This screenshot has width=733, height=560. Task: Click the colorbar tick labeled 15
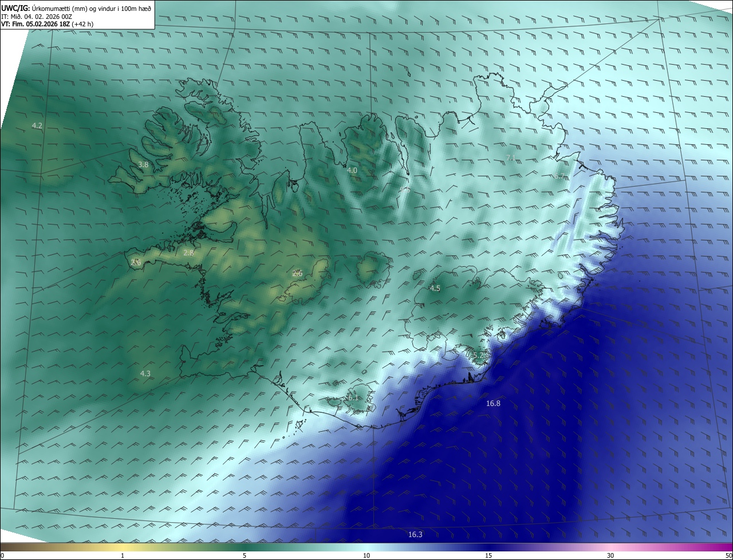pyautogui.click(x=488, y=555)
